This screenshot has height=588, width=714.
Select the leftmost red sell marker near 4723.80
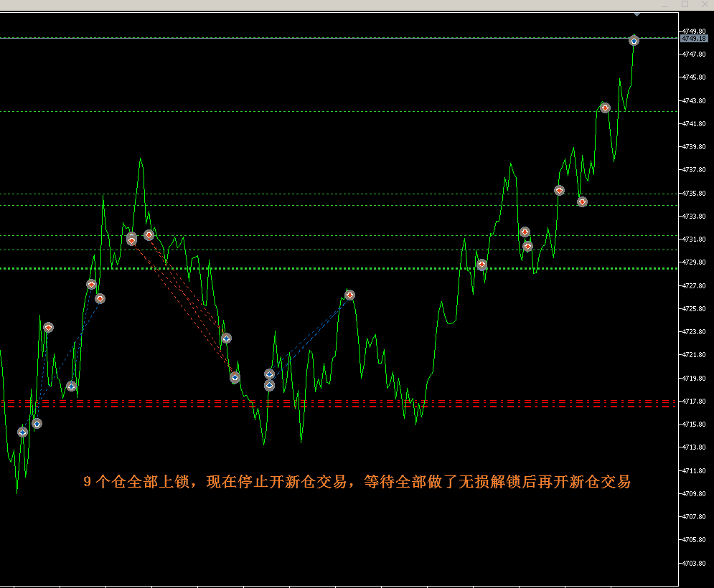click(x=48, y=327)
